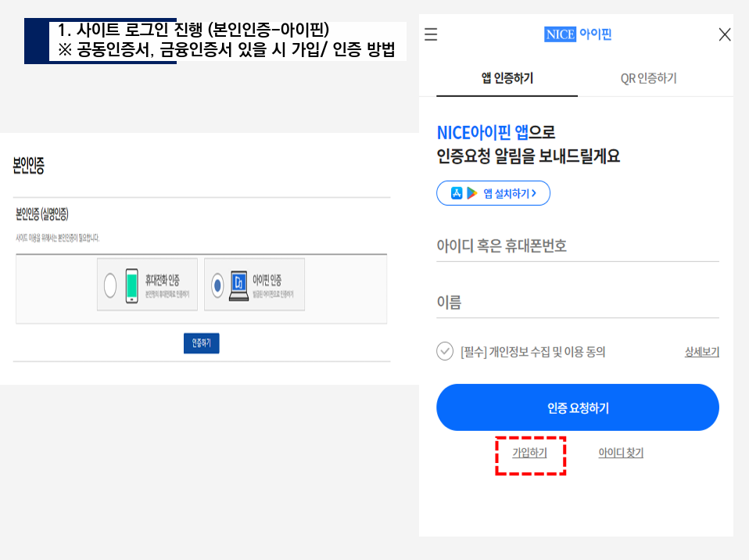Focus the 이름 input field

[x=578, y=303]
